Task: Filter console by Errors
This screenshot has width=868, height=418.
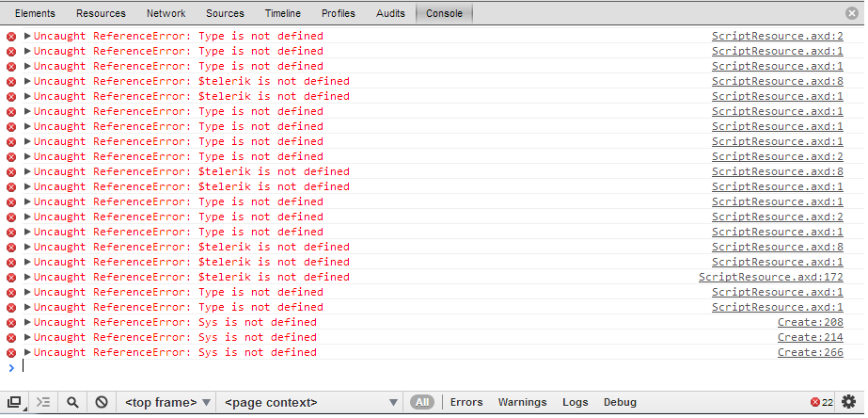Action: 466,402
